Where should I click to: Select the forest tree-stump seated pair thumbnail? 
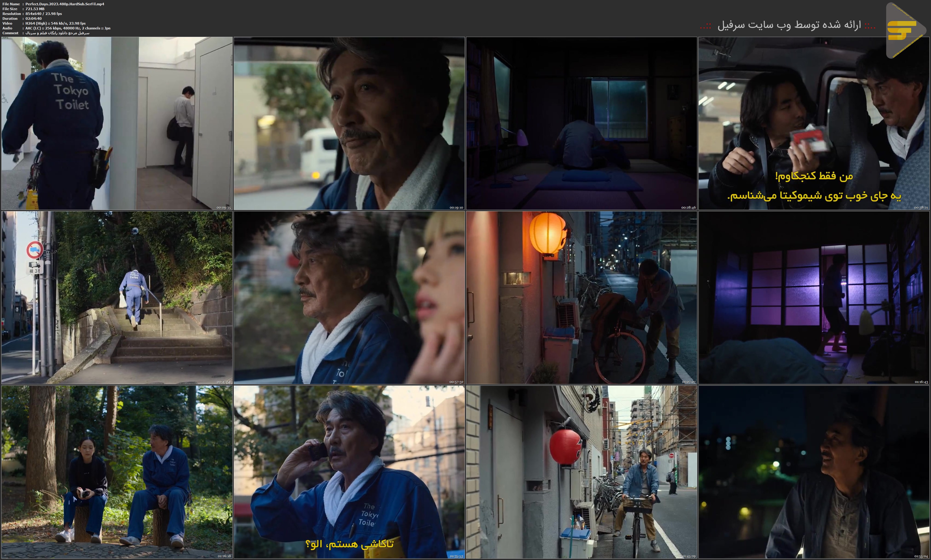[x=117, y=472]
